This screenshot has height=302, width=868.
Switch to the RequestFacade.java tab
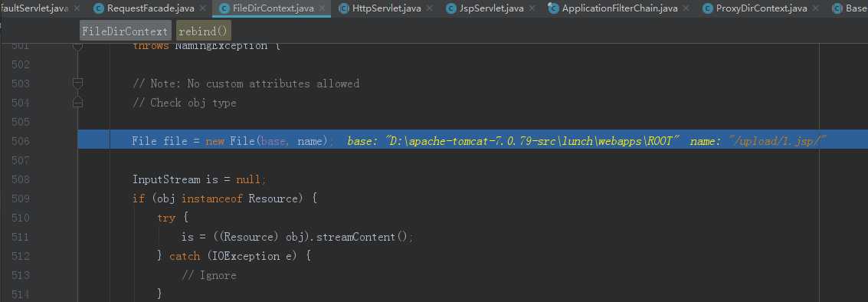(151, 8)
